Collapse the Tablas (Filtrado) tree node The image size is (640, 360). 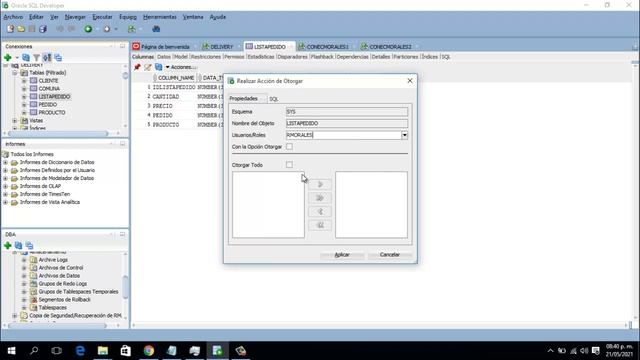point(15,73)
